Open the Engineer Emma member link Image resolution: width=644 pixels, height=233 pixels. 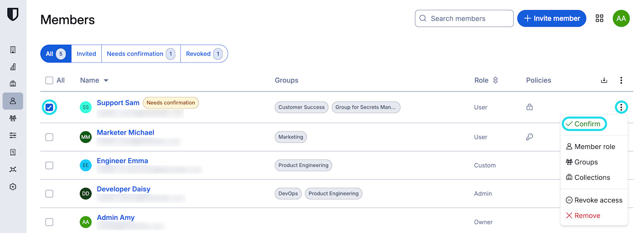click(x=122, y=161)
